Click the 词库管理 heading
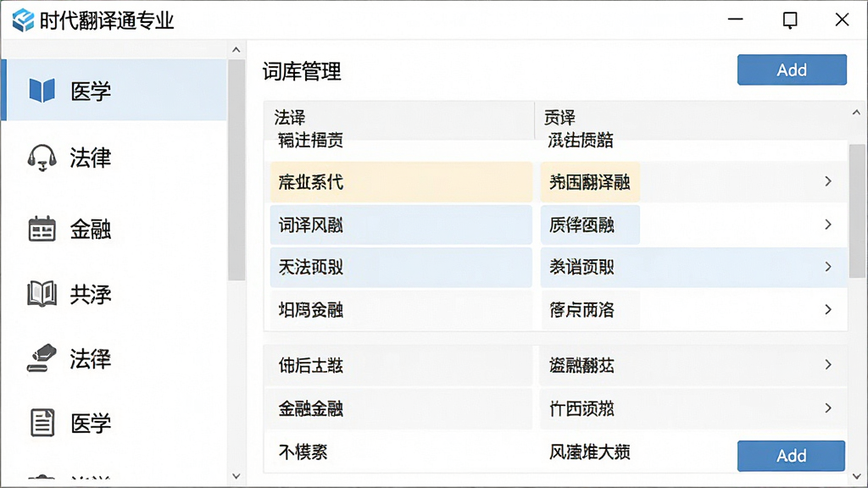 coord(302,72)
